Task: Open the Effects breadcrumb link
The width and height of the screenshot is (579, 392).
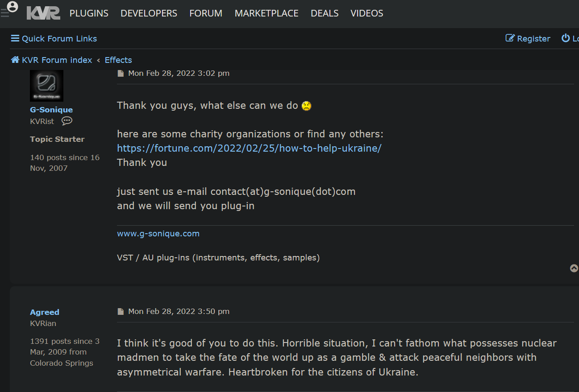Action: pyautogui.click(x=118, y=60)
